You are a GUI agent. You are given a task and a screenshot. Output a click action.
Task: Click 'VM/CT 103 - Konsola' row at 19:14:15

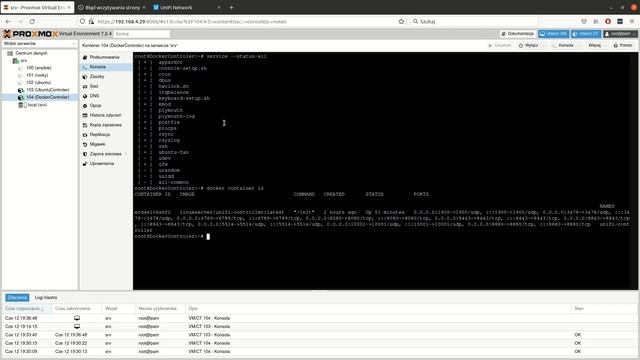320,327
